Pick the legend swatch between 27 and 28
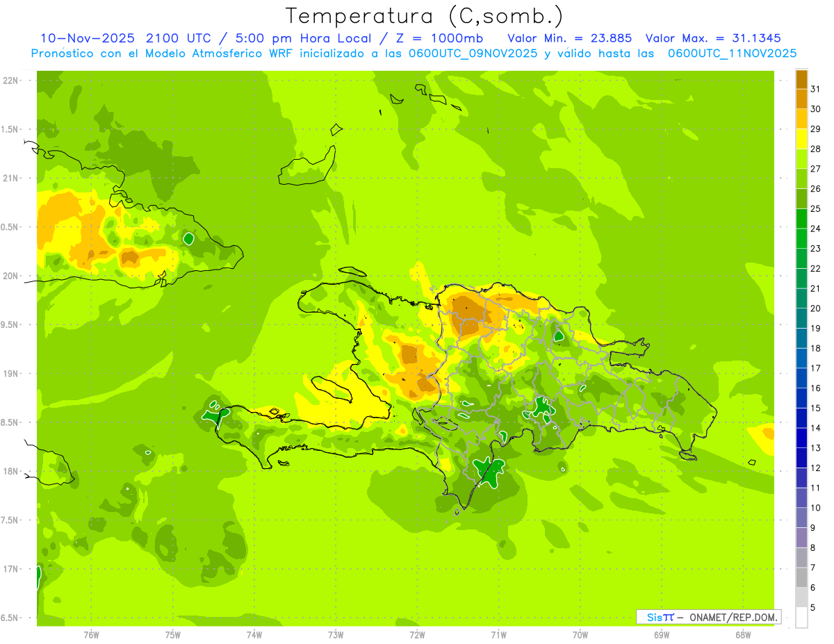The width and height of the screenshot is (834, 644). point(801,158)
